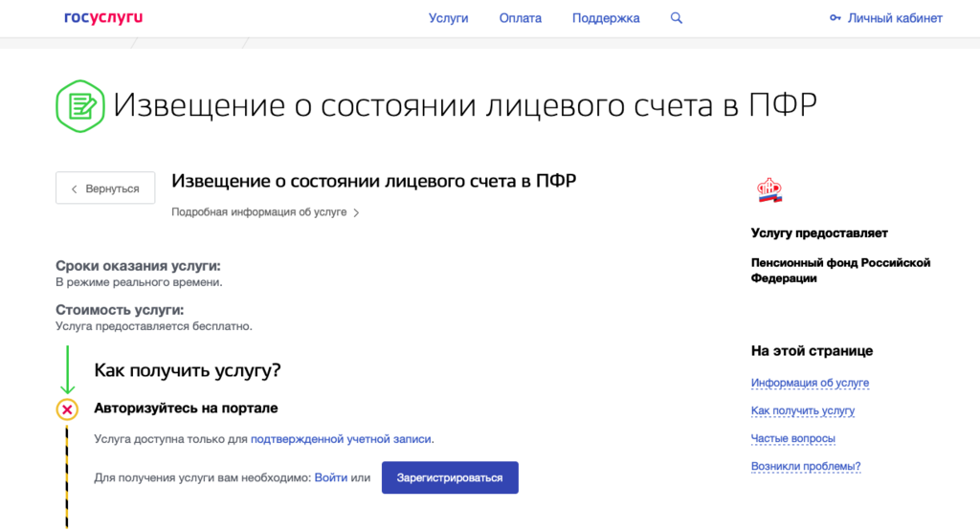Click the green downward arrow step marker
980x531 pixels.
pos(67,369)
